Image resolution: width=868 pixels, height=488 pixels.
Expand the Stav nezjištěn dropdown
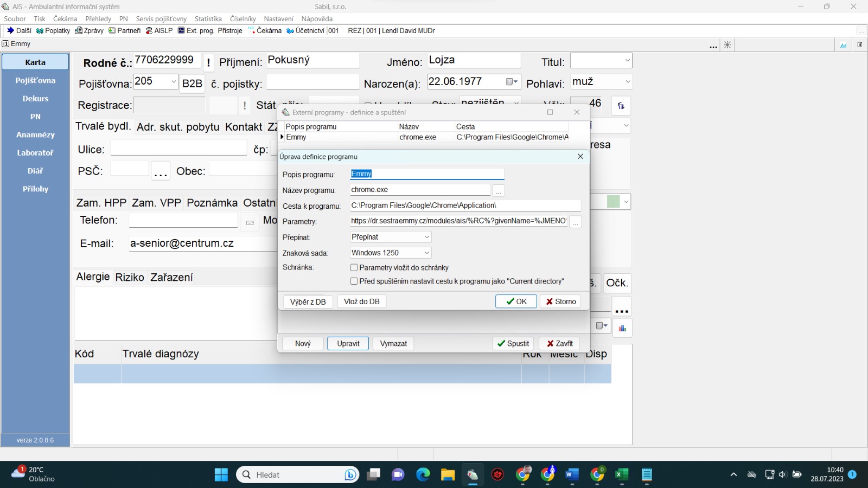[516, 102]
